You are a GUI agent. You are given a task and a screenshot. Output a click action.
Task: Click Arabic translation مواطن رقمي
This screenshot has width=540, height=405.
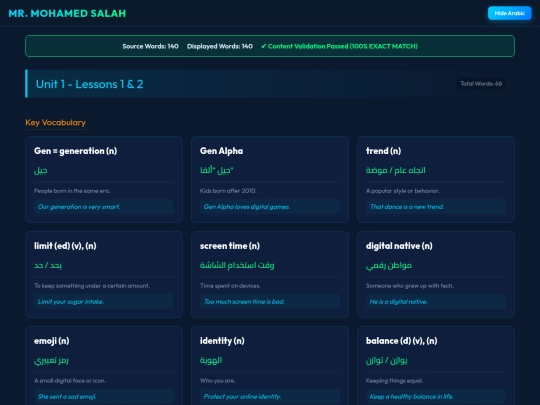388,266
